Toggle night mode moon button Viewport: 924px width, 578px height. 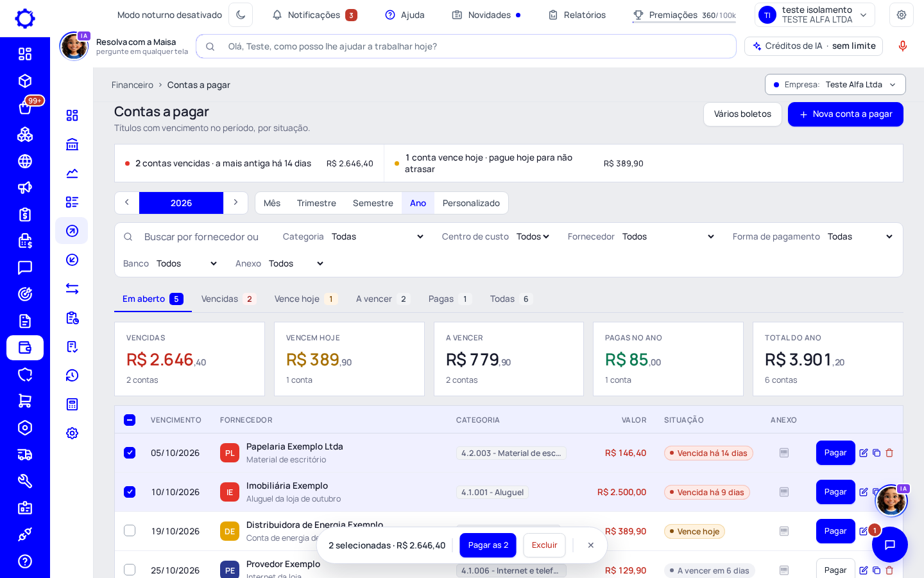[x=241, y=15]
